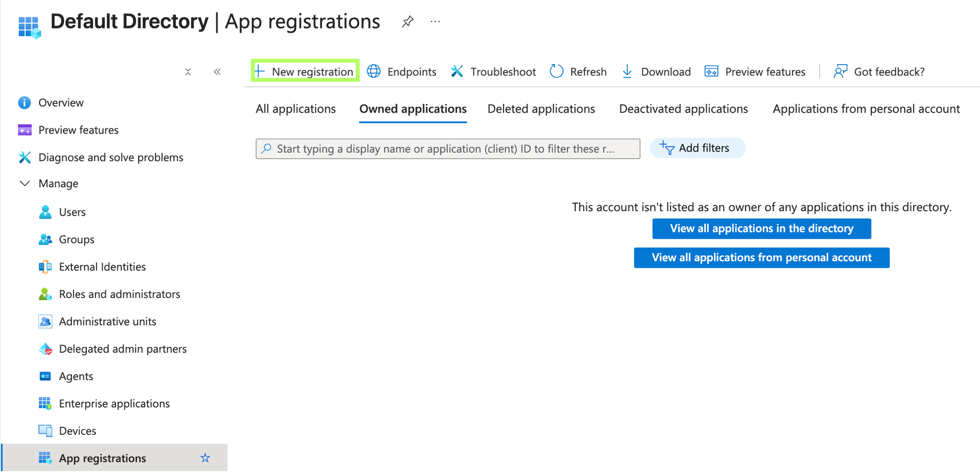Open the ellipsis more options menu
This screenshot has width=980, height=472.
click(435, 22)
